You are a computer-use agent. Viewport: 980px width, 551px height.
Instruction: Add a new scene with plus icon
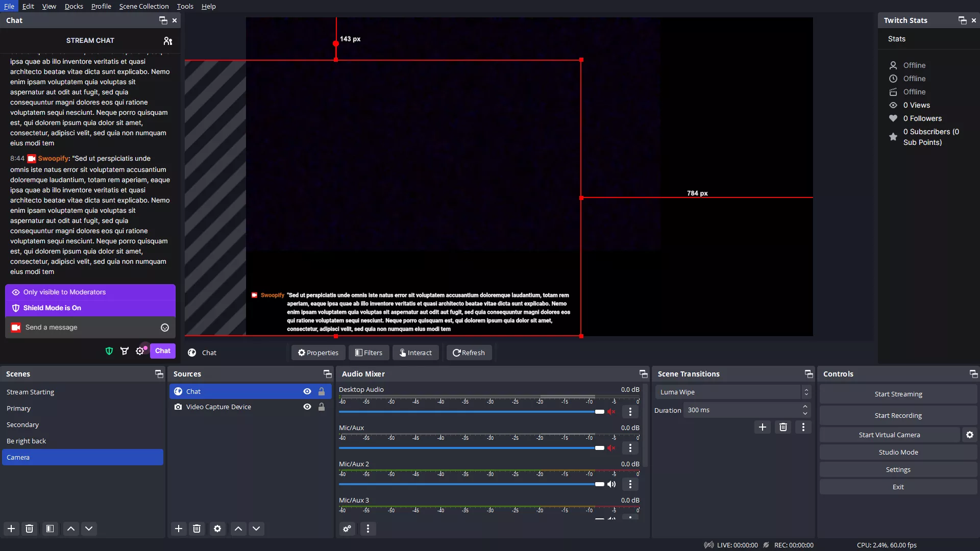(11, 529)
